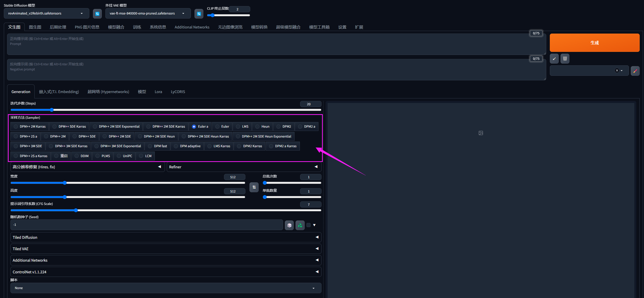Tick the extra seed options checkbox
This screenshot has width=644, height=298.
pyautogui.click(x=309, y=225)
